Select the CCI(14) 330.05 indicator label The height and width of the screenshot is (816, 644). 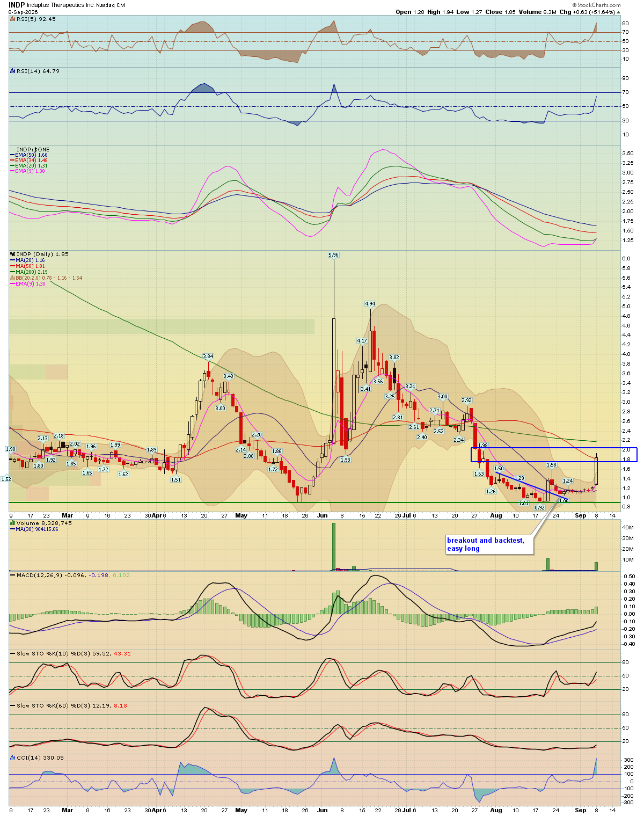click(40, 757)
